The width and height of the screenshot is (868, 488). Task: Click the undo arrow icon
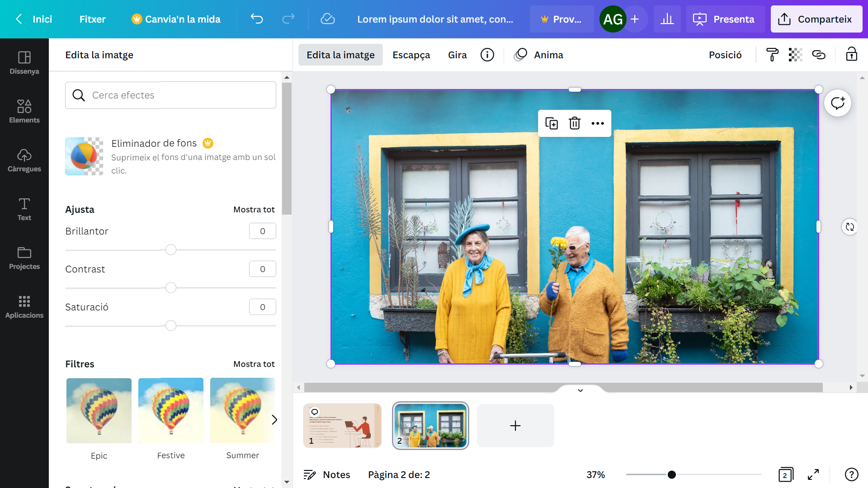[x=256, y=19]
